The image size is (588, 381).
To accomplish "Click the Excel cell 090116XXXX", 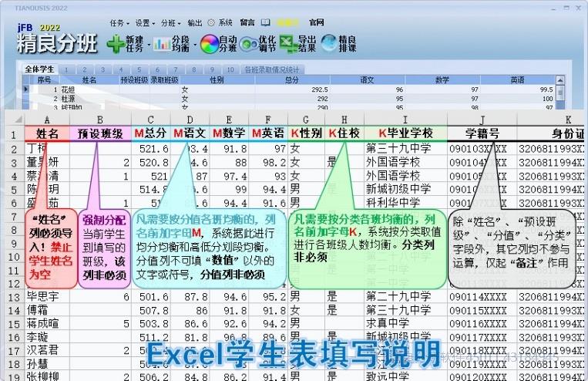I will click(482, 323).
